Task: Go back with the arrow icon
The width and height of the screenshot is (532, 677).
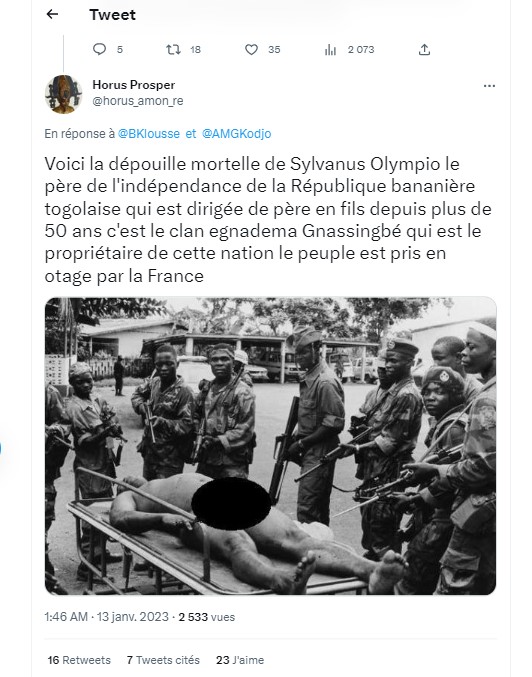Action: [x=52, y=14]
